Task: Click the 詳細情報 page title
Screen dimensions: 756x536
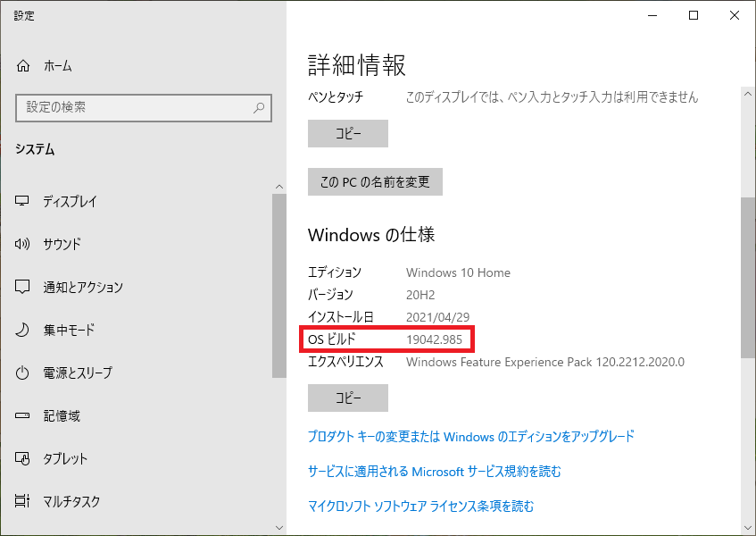Action: coord(357,65)
